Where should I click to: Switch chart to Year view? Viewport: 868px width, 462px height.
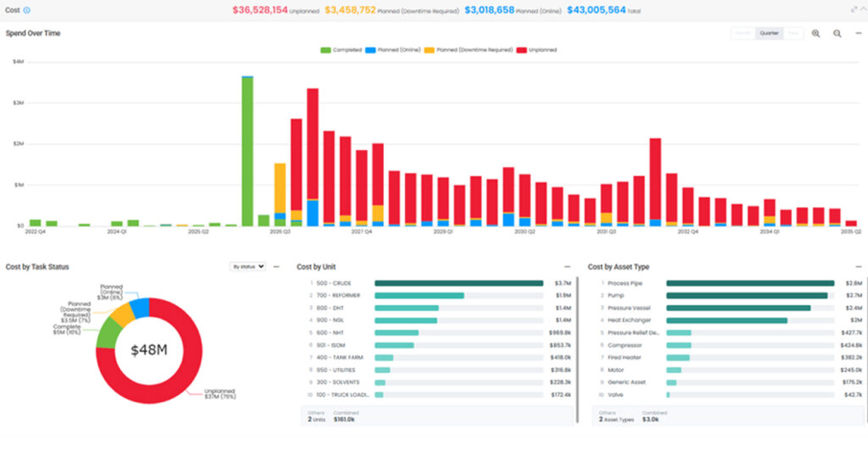[x=793, y=33]
